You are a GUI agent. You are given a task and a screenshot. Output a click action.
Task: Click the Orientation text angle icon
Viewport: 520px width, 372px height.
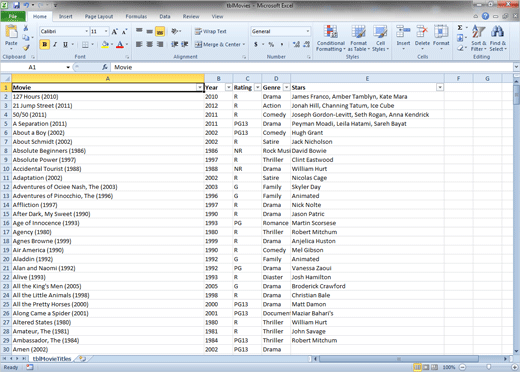tap(174, 31)
